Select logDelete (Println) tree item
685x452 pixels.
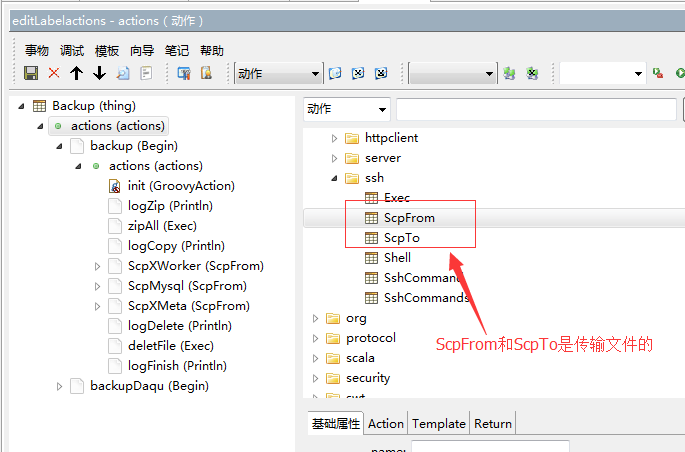coord(180,326)
